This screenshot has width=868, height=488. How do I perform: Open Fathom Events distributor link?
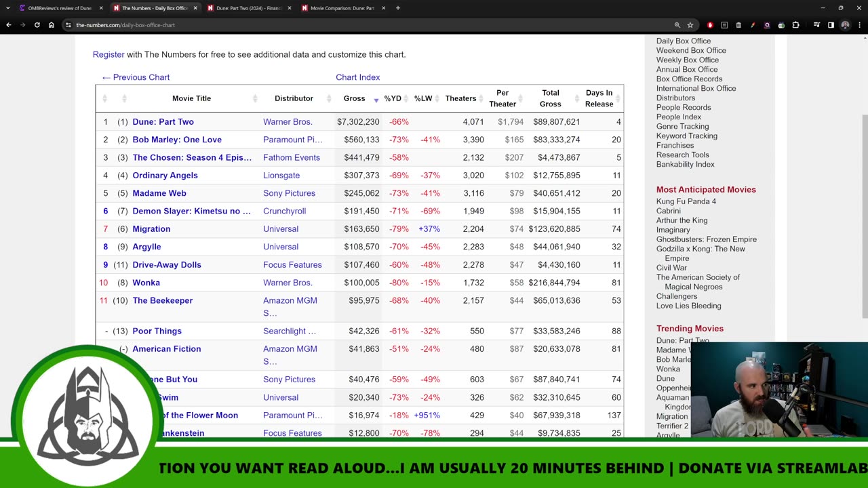(291, 158)
